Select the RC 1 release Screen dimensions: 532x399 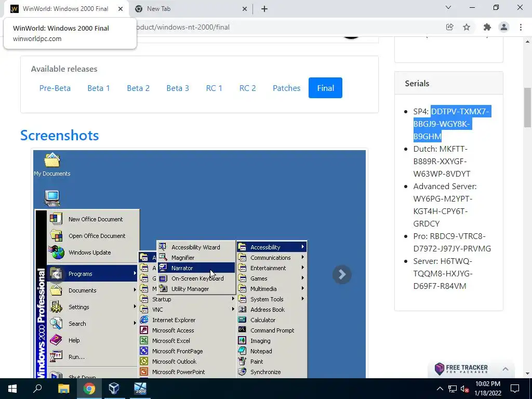[214, 88]
